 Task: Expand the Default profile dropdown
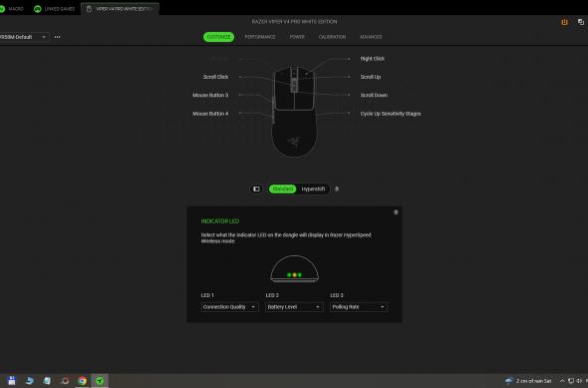[x=24, y=37]
